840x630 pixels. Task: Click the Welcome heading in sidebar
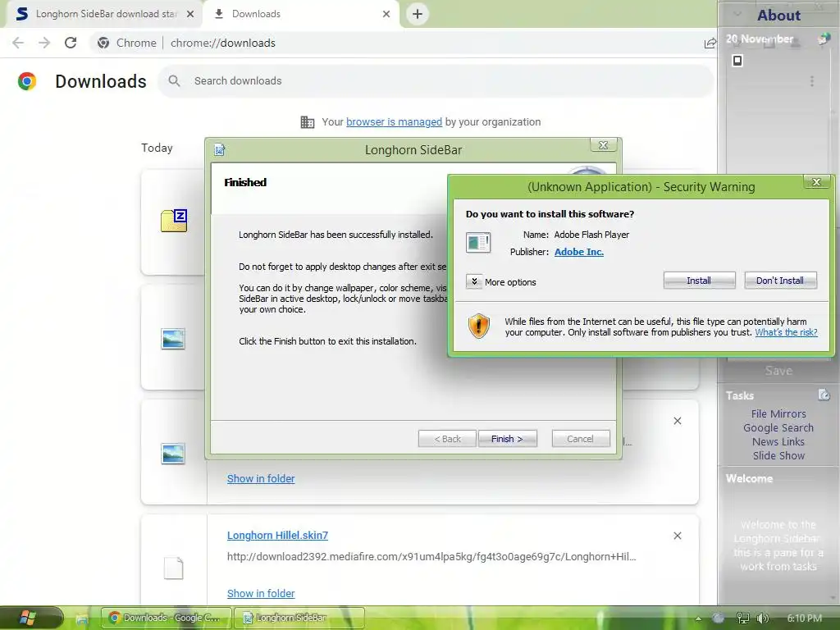pyautogui.click(x=749, y=478)
